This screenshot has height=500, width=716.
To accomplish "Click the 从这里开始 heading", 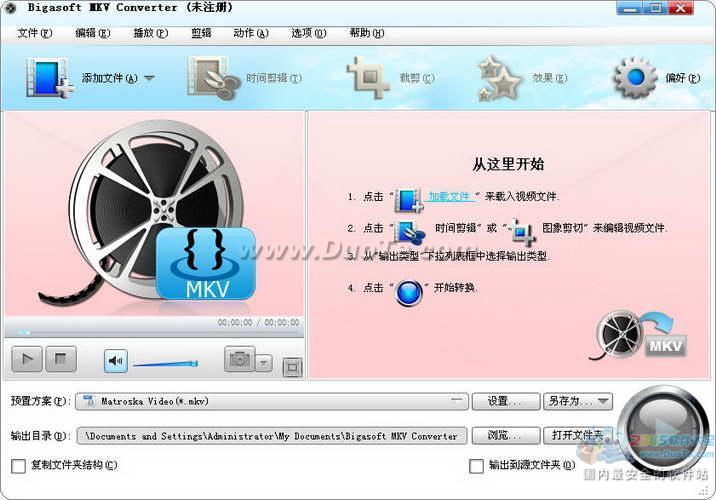I will (x=508, y=164).
